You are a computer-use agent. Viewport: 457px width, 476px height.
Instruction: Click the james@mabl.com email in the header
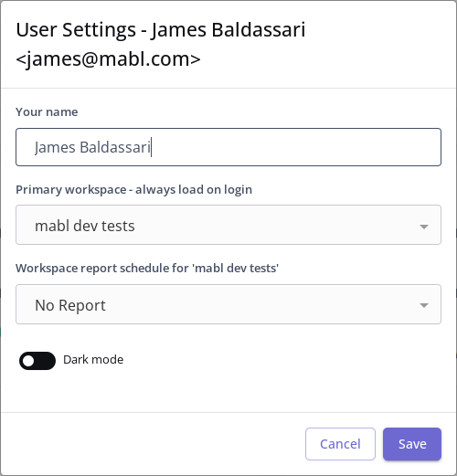click(108, 59)
